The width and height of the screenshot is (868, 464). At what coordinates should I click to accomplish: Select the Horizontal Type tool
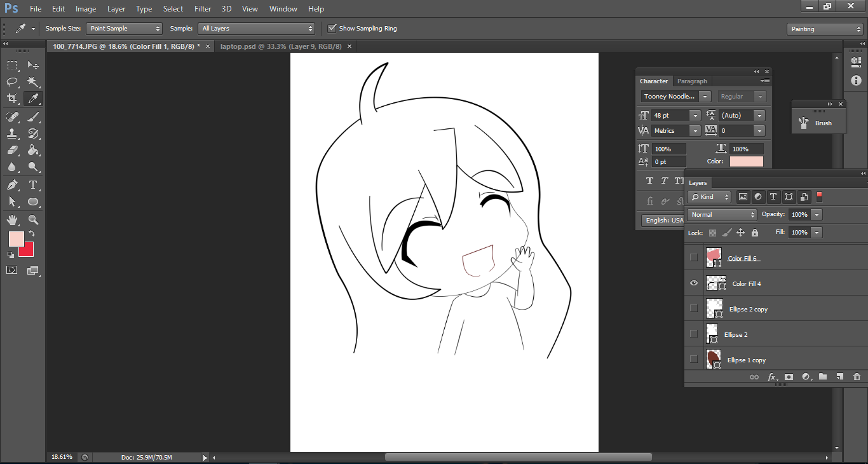coord(33,186)
